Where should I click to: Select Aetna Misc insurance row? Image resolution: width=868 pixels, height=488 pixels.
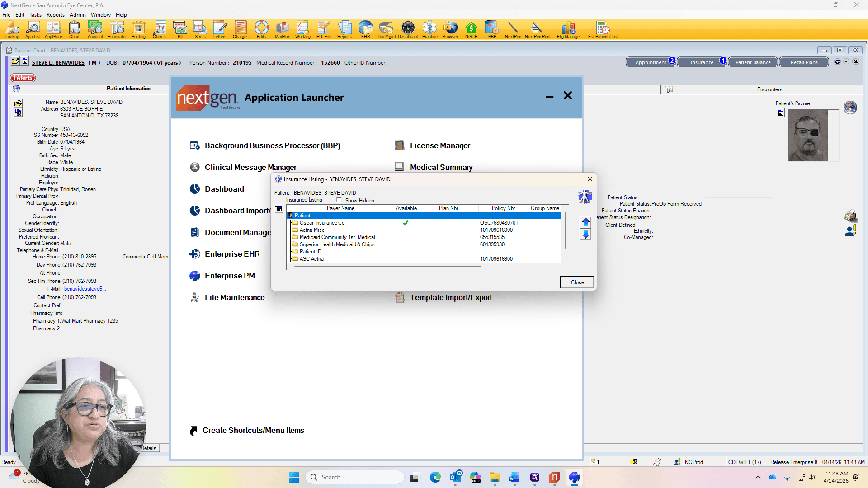click(x=425, y=230)
